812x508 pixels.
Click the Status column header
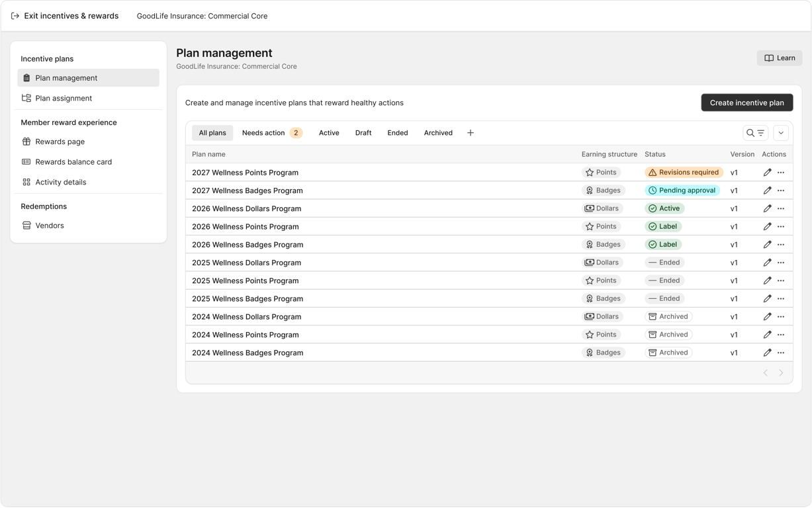click(x=655, y=154)
